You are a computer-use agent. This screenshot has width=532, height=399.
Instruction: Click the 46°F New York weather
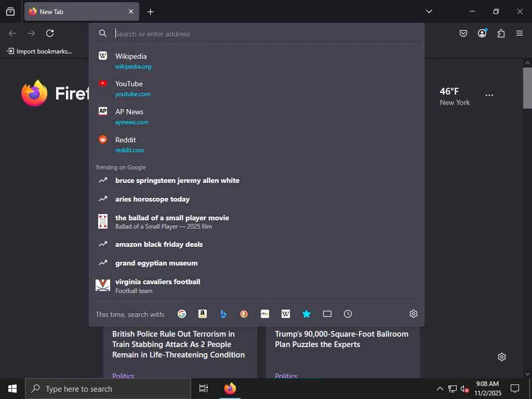click(x=455, y=97)
